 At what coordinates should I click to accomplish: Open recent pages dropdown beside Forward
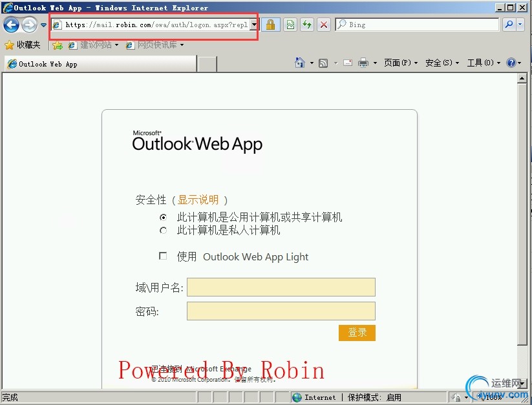pyautogui.click(x=43, y=25)
